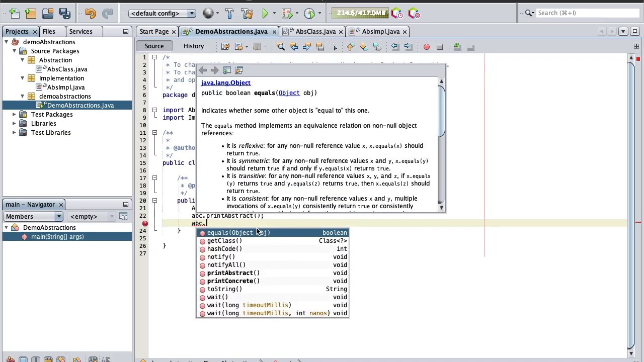Image resolution: width=644 pixels, height=362 pixels.
Task: Click the memory usage bar
Action: click(359, 13)
